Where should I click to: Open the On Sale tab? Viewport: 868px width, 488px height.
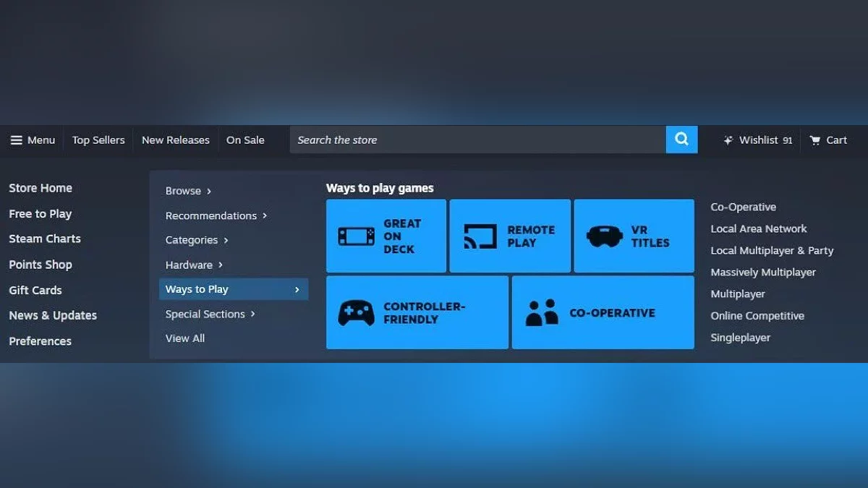[x=245, y=140]
